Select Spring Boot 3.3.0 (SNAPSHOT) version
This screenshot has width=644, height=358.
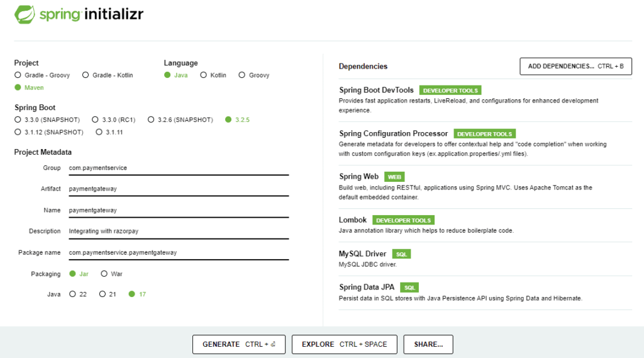18,120
